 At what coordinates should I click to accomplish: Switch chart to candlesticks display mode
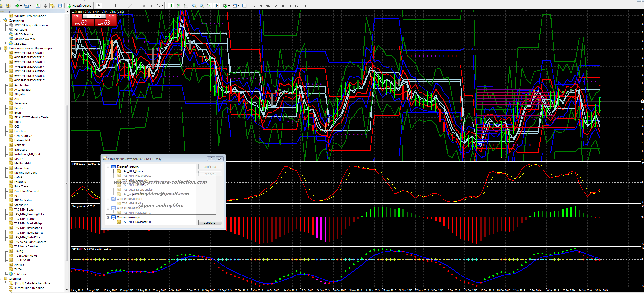pos(178,6)
